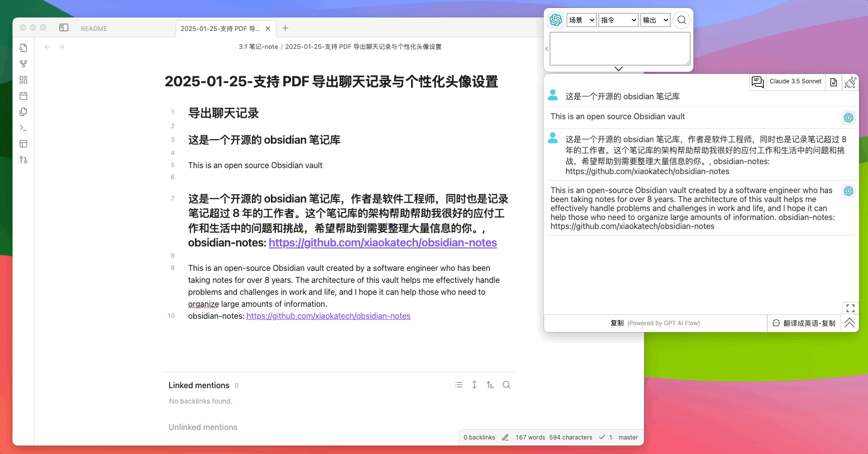Screen dimensions: 868x454
Task: Expand the Linked mentions section
Action: (x=199, y=385)
